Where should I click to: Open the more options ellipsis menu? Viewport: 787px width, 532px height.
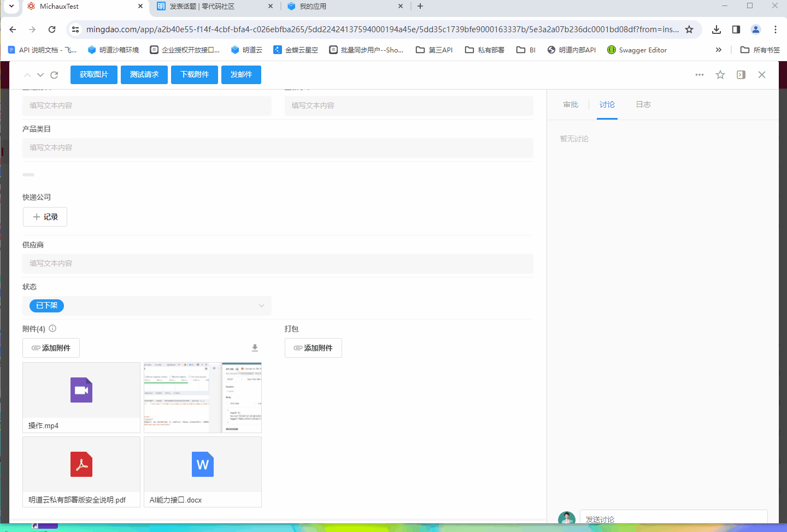tap(700, 75)
